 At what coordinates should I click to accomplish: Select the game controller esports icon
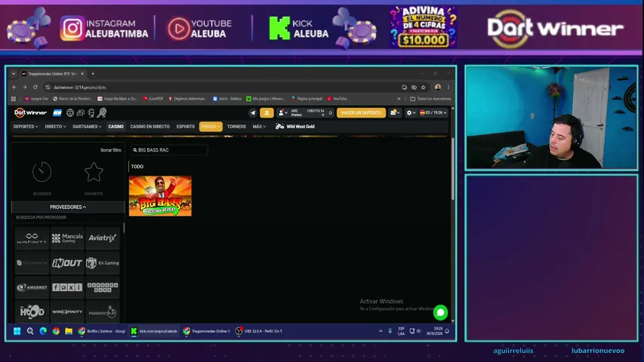pyautogui.click(x=81, y=112)
